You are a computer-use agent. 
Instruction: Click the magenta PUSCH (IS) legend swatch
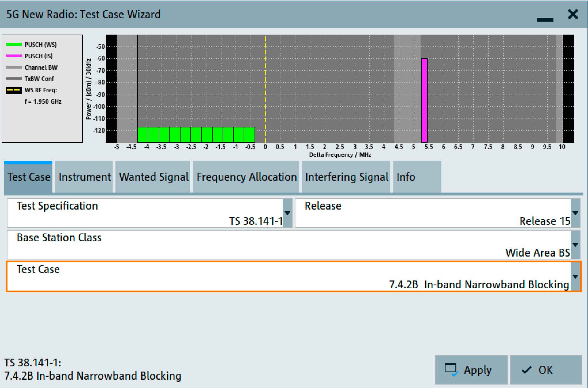point(14,56)
